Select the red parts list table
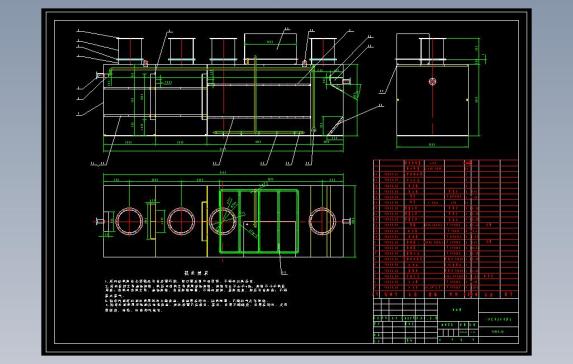 [446, 228]
